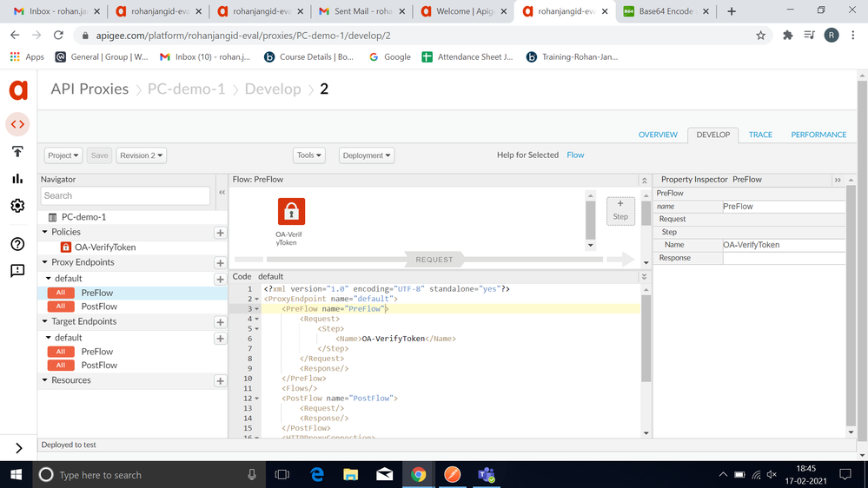Add a Resource with plus icon
Screen dimensions: 868x488
pyautogui.click(x=221, y=380)
